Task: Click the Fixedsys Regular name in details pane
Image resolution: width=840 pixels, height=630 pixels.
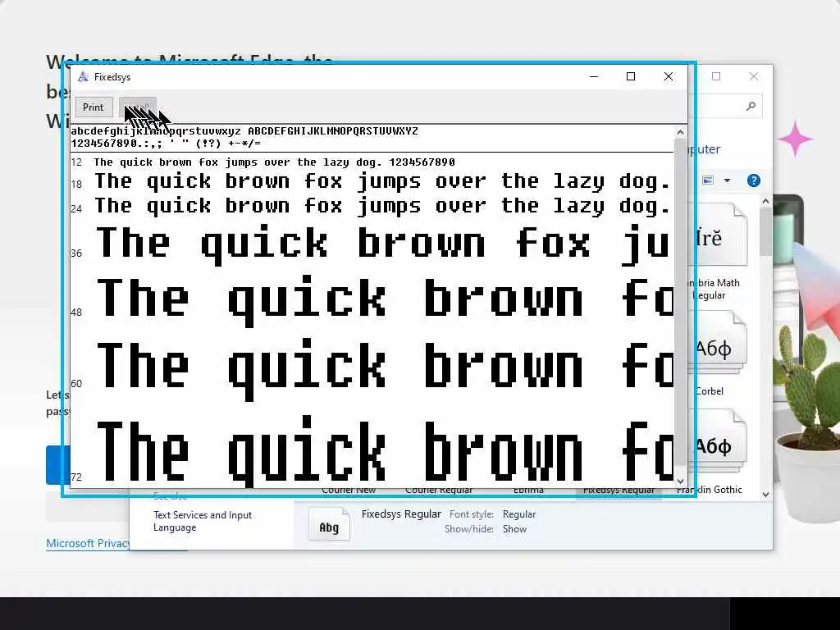Action: point(401,514)
